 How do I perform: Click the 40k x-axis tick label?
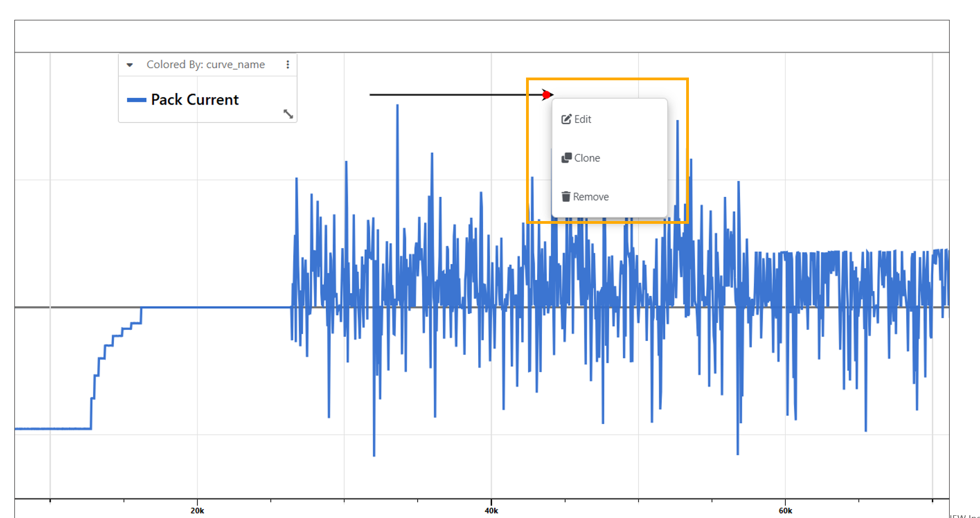pos(491,511)
